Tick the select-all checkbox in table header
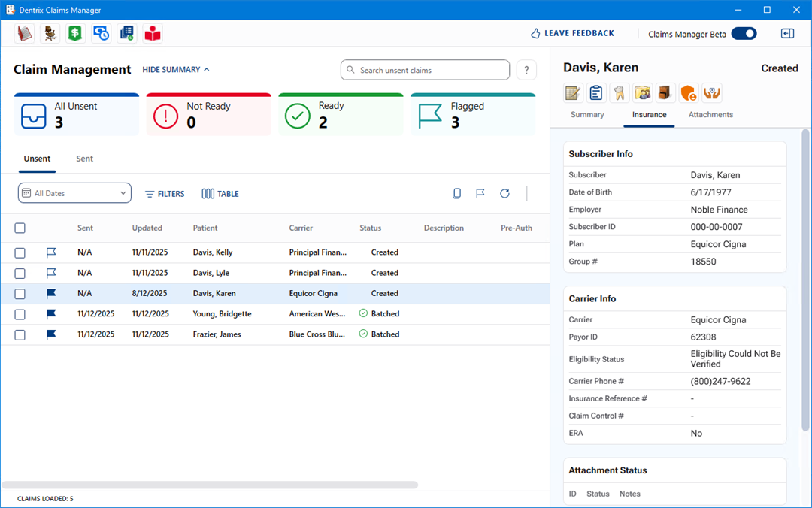Image resolution: width=812 pixels, height=508 pixels. click(20, 228)
